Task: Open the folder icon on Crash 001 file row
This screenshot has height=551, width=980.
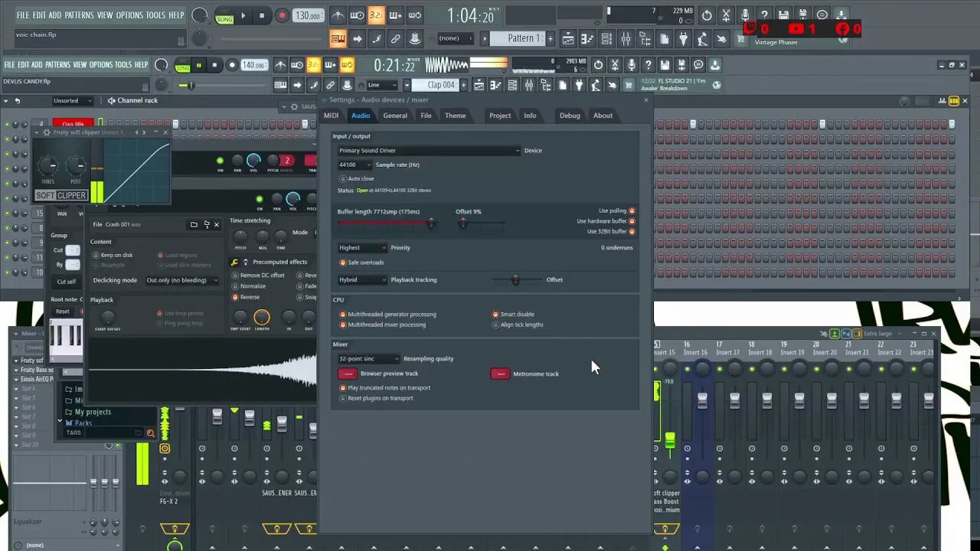Action: [194, 224]
